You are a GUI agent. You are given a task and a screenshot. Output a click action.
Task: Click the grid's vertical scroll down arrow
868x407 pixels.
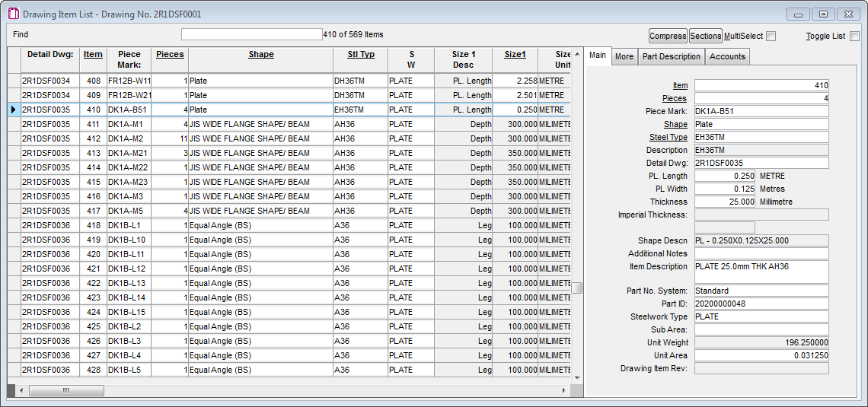coord(577,378)
